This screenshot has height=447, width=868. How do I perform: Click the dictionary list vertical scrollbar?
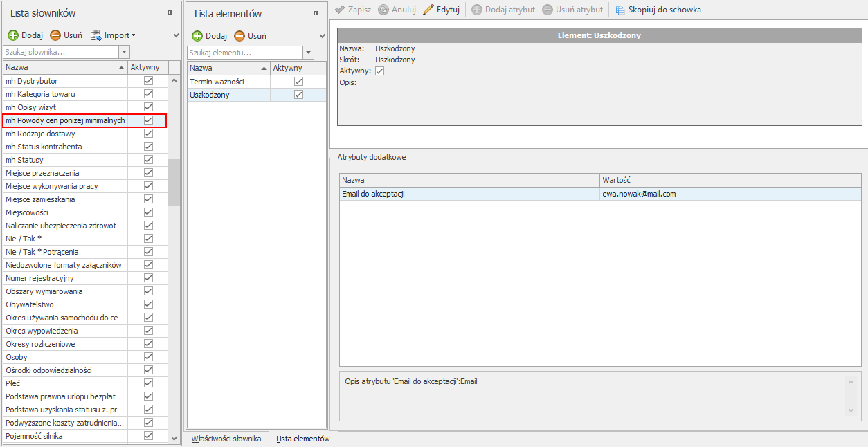pyautogui.click(x=174, y=183)
